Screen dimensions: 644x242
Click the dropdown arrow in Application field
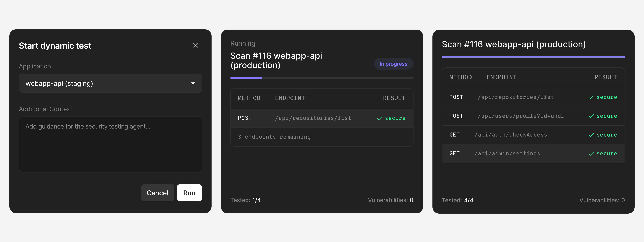pyautogui.click(x=193, y=84)
